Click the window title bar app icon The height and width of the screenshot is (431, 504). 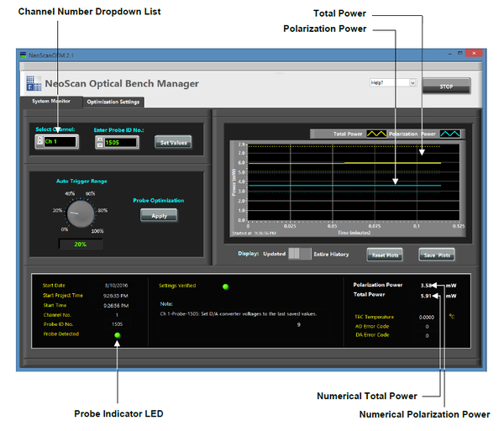coord(24,55)
